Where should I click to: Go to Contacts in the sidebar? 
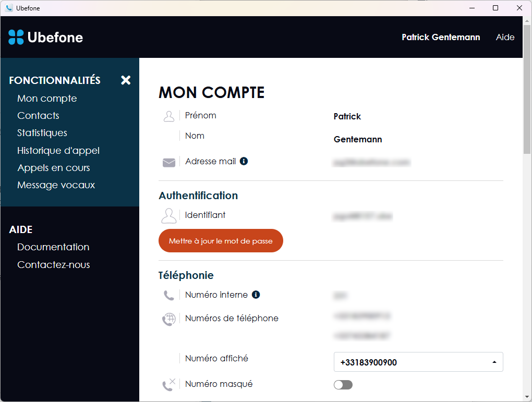(x=39, y=116)
